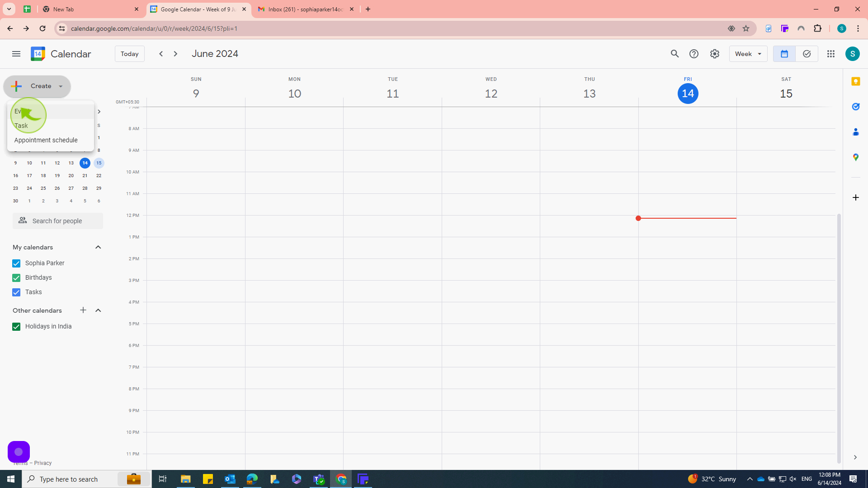Collapse Other calendars section

point(98,310)
